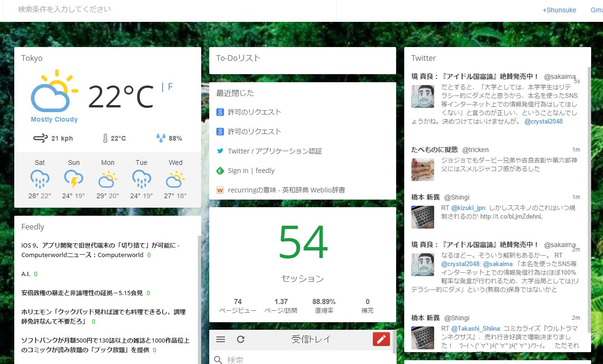Viewport: 603px width, 364px height.
Task: Open @sakaima's avatar on the 5s tweet
Action: click(423, 96)
